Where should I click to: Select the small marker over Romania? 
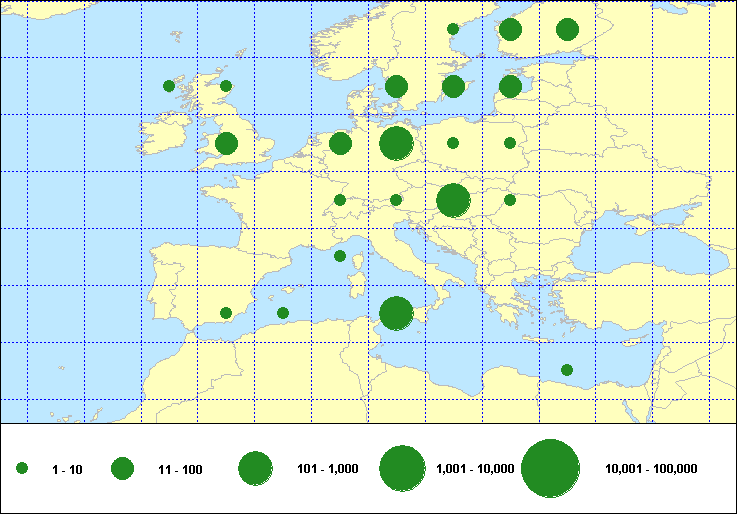tap(510, 200)
